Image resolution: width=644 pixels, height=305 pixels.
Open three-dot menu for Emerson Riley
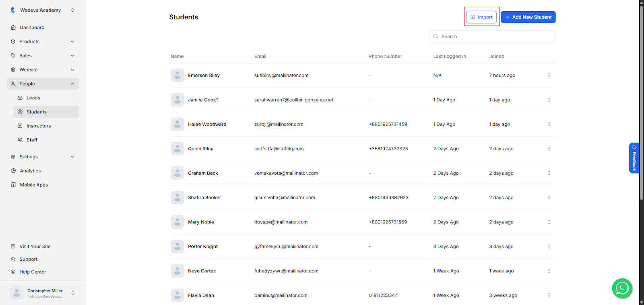click(x=549, y=76)
